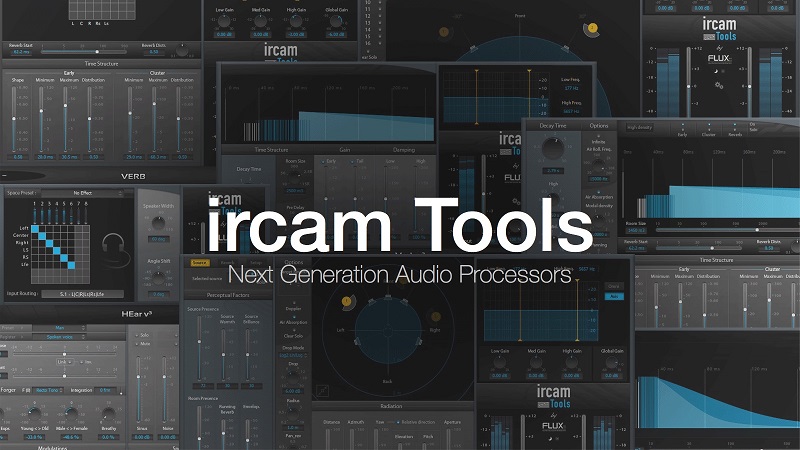Click the top High Gain knob
Image resolution: width=800 pixels, height=450 pixels.
click(x=296, y=21)
